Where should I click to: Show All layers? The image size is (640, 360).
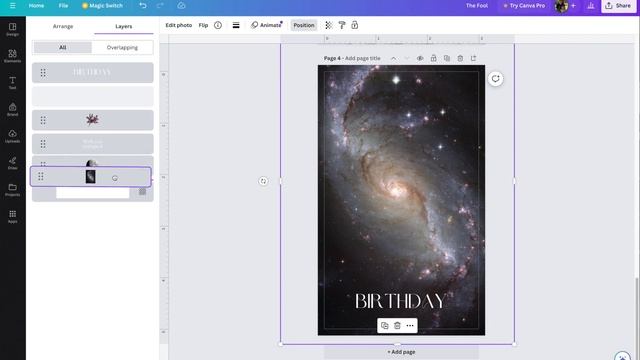click(62, 47)
